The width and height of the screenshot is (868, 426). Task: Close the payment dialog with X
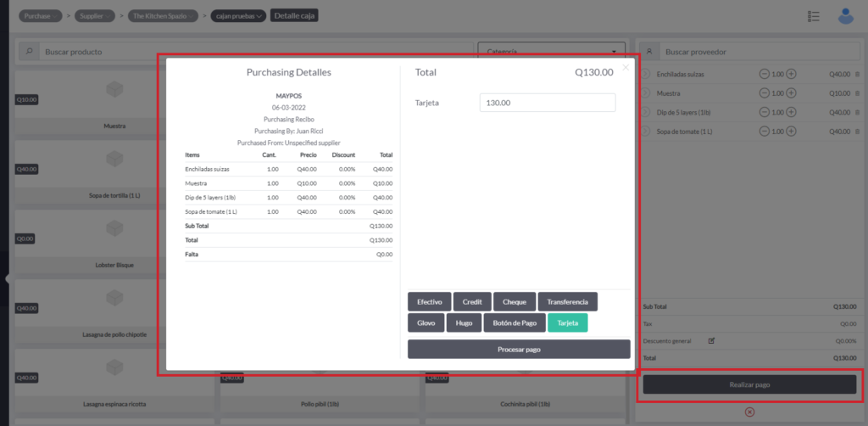(x=626, y=67)
